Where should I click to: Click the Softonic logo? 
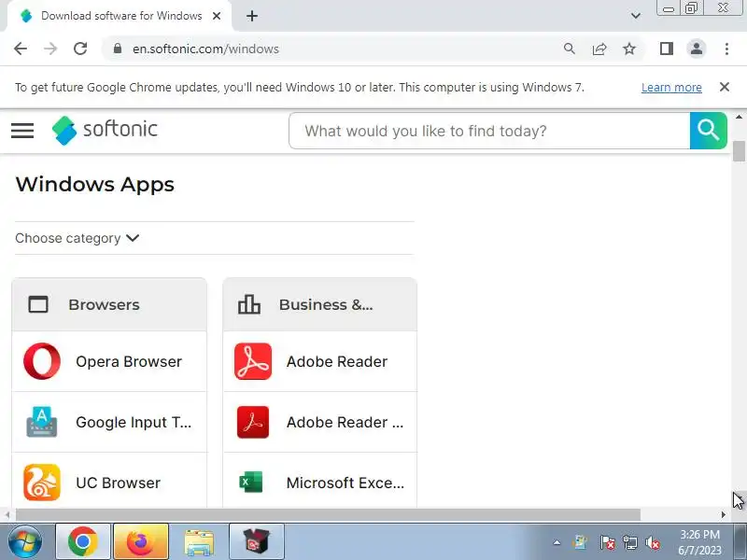pyautogui.click(x=105, y=130)
